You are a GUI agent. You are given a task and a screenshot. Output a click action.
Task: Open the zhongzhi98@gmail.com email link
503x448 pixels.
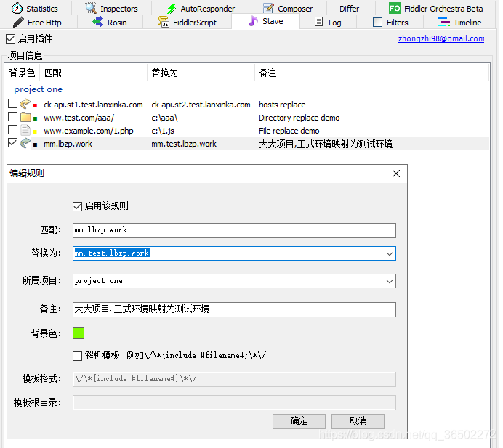[441, 38]
